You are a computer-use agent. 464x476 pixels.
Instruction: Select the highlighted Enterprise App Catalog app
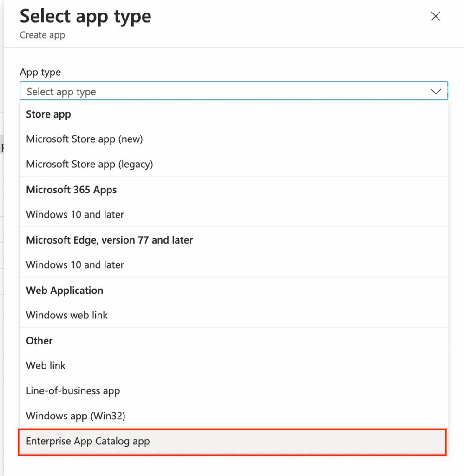pyautogui.click(x=88, y=441)
